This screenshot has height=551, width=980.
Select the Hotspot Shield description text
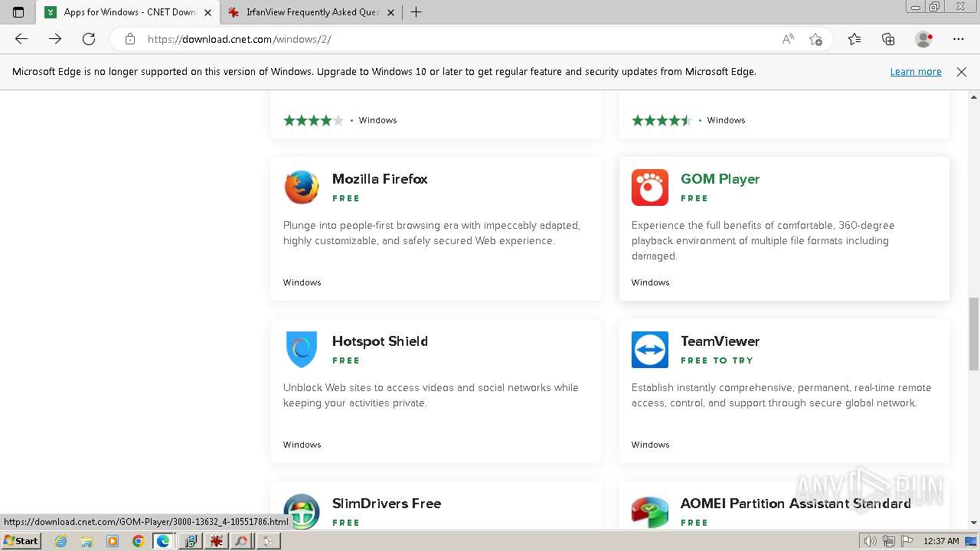(431, 395)
